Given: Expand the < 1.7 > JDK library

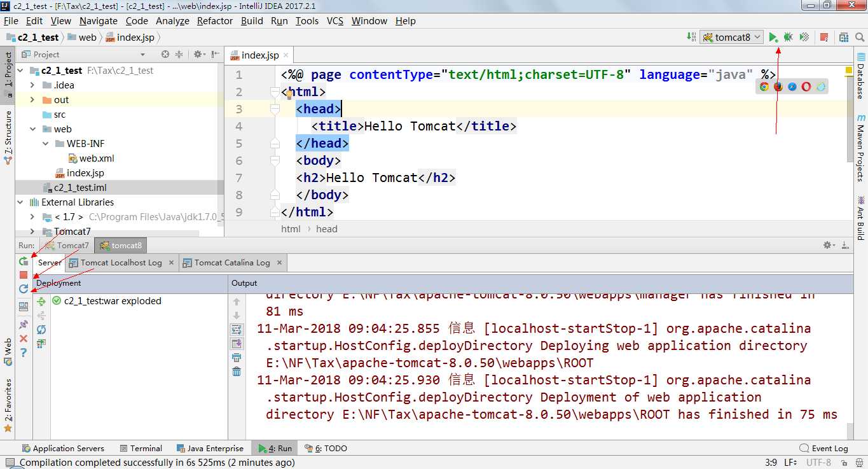Looking at the screenshot, I should tap(33, 217).
